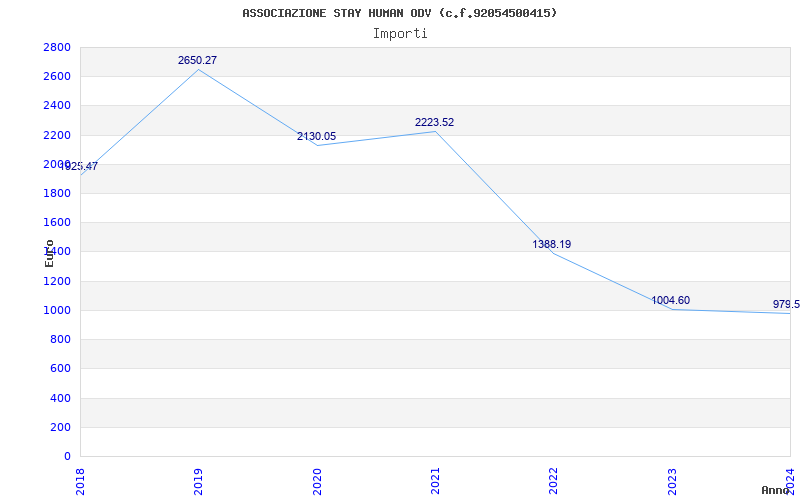The height and width of the screenshot is (500, 800).
Task: Click the y-axis value 400
Action: pyautogui.click(x=60, y=398)
